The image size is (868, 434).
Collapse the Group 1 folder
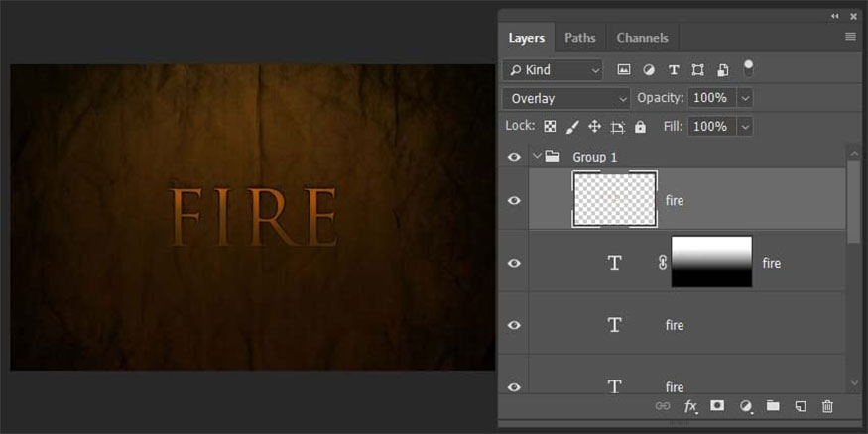(537, 157)
